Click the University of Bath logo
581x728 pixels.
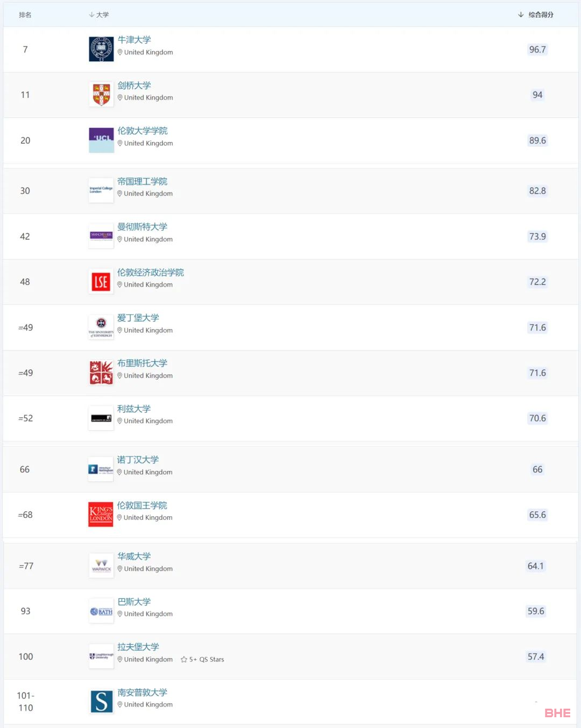101,611
